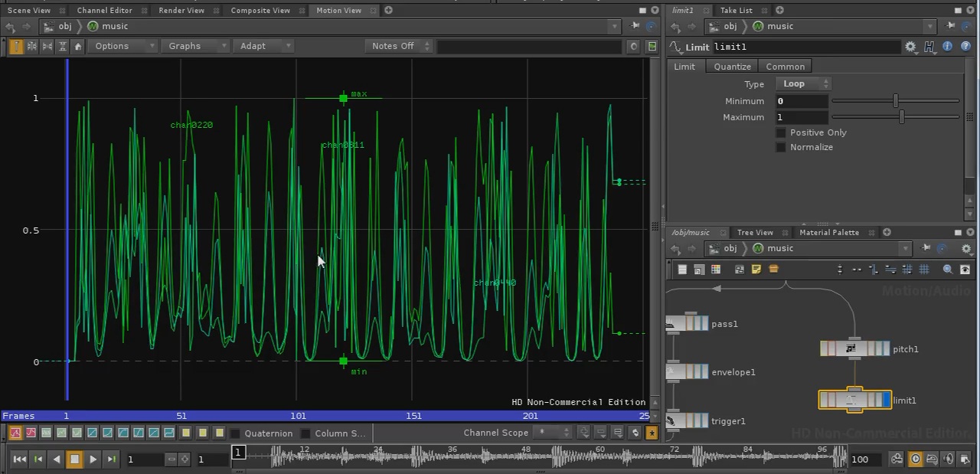Open the Take List tab
The height and width of the screenshot is (474, 980).
[736, 10]
